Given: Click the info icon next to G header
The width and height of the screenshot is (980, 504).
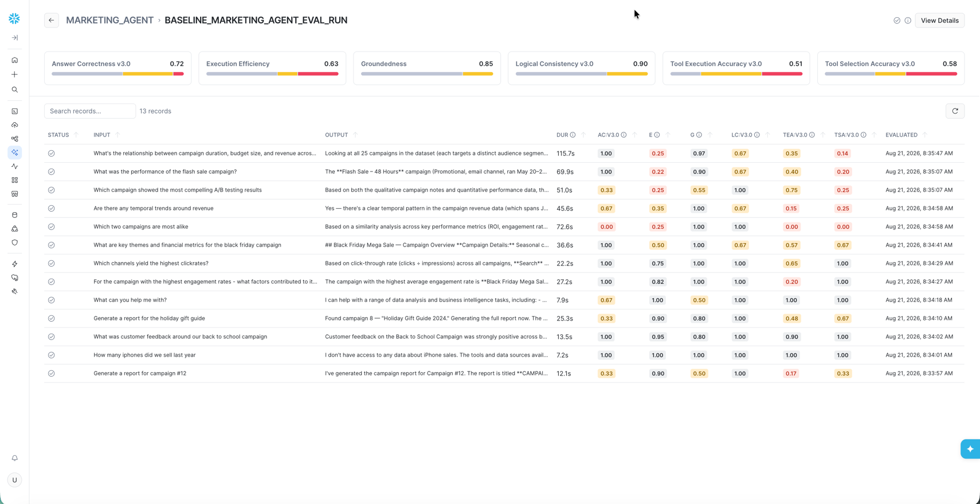Looking at the screenshot, I should [x=699, y=135].
